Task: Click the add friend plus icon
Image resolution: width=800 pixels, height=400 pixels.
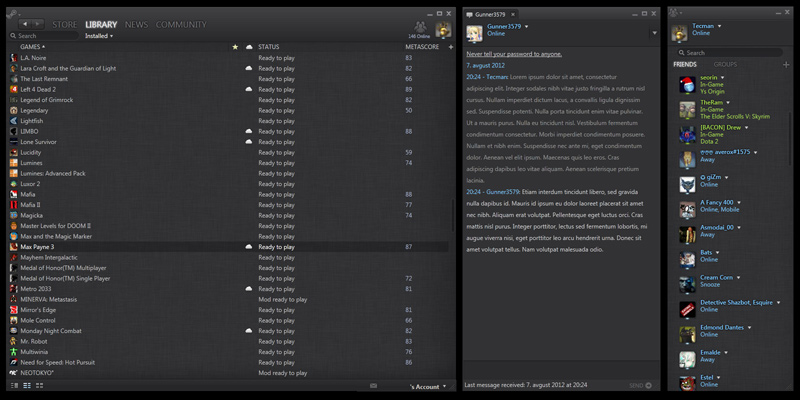Action: [786, 64]
